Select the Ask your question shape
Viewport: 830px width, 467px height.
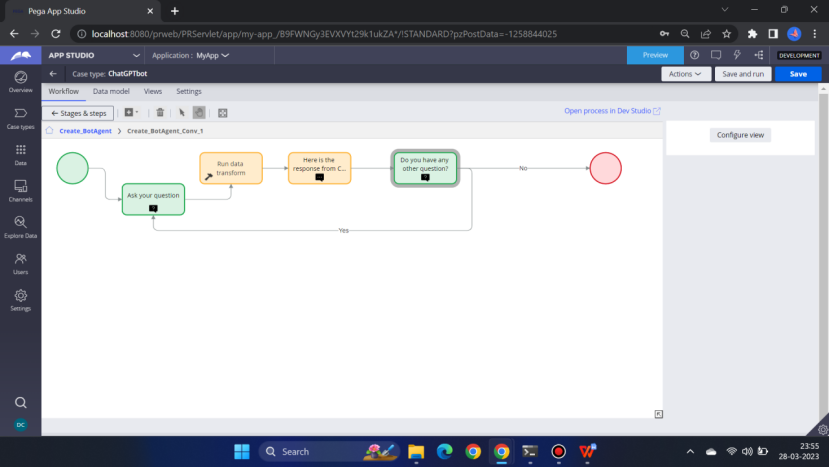pyautogui.click(x=154, y=199)
